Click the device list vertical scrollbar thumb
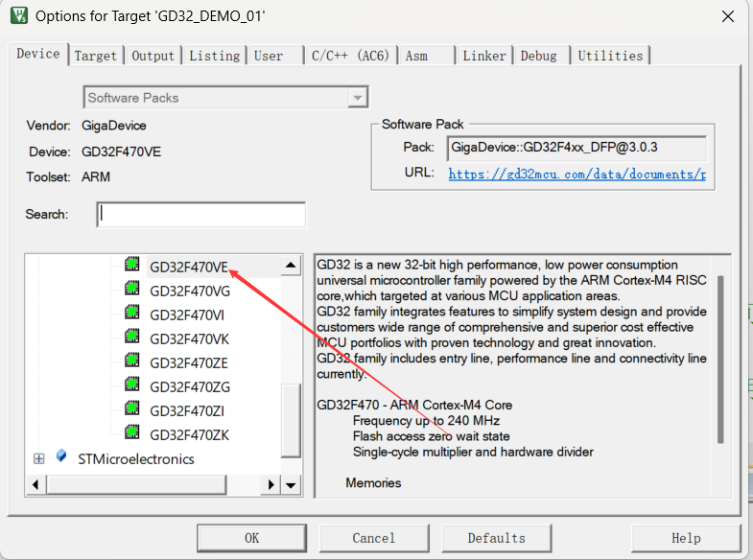 pyautogui.click(x=291, y=420)
